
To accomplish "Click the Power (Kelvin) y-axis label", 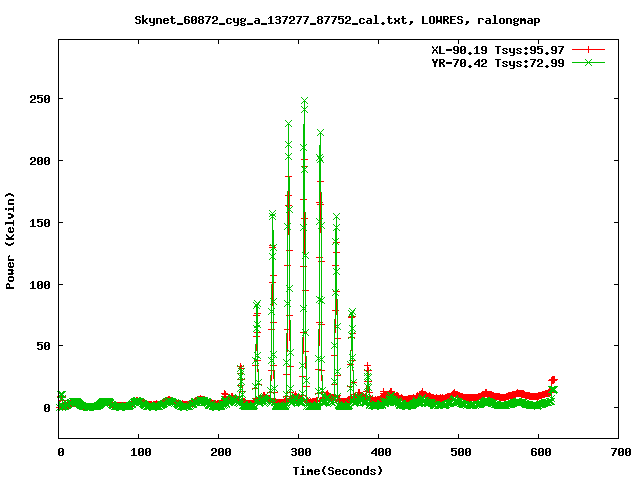I will tap(10, 241).
